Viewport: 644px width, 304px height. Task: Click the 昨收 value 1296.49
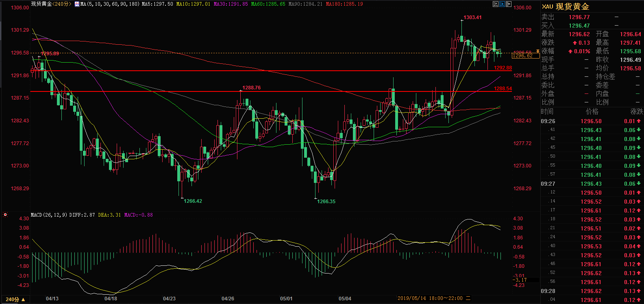click(630, 60)
